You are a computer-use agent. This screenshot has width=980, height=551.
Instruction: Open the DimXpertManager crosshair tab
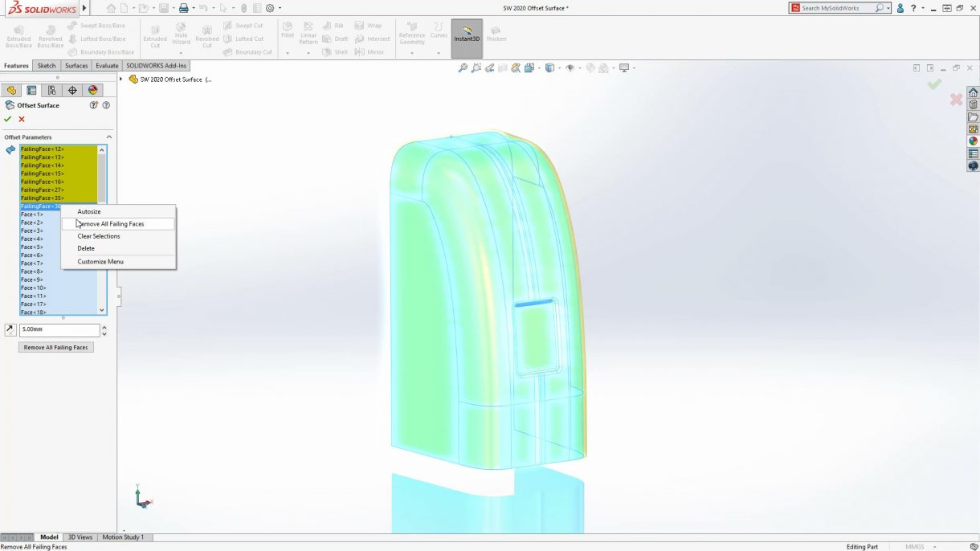coord(72,91)
